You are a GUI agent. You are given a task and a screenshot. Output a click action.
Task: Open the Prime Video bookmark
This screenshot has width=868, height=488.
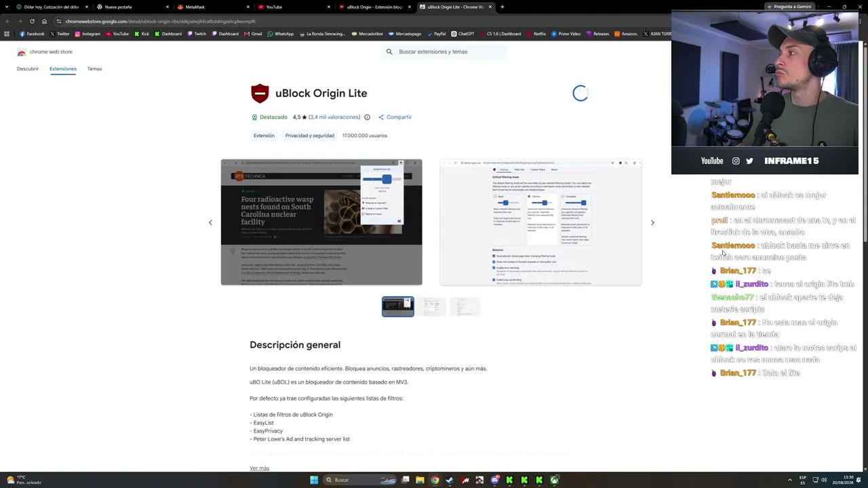tap(566, 34)
